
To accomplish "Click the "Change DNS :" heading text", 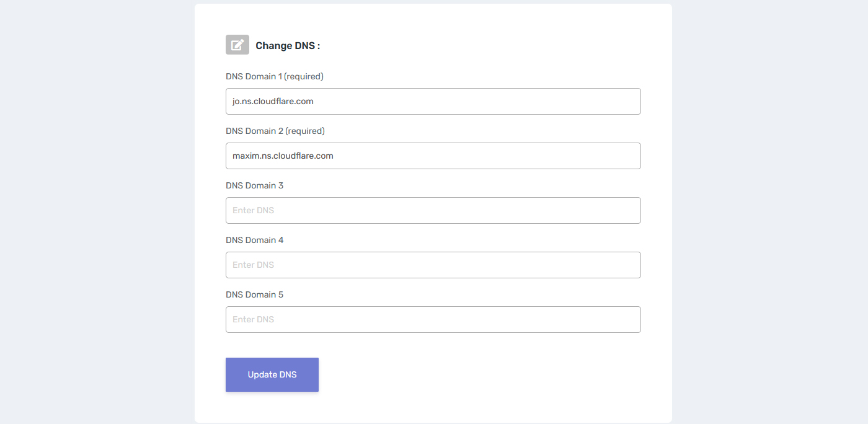I will pyautogui.click(x=288, y=46).
